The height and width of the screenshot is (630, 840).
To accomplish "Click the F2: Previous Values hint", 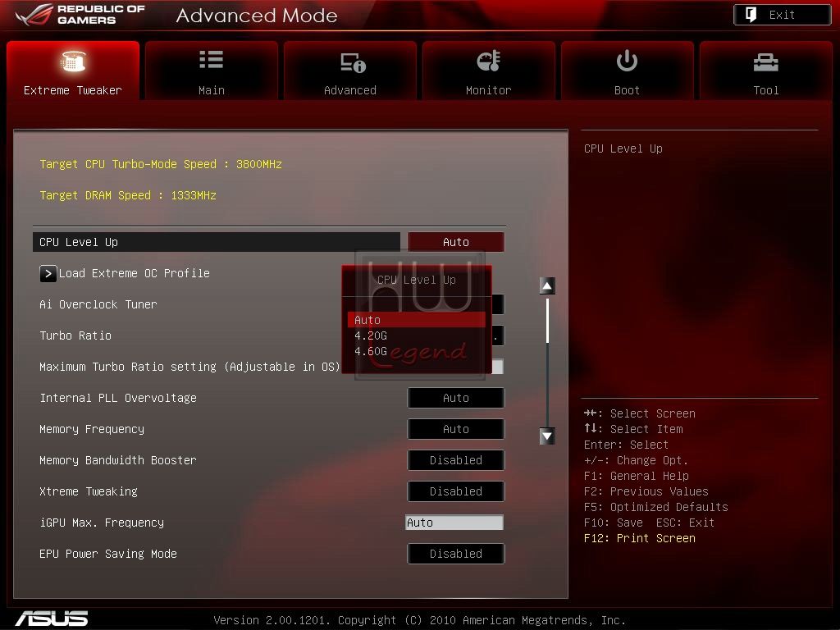I will [x=646, y=491].
